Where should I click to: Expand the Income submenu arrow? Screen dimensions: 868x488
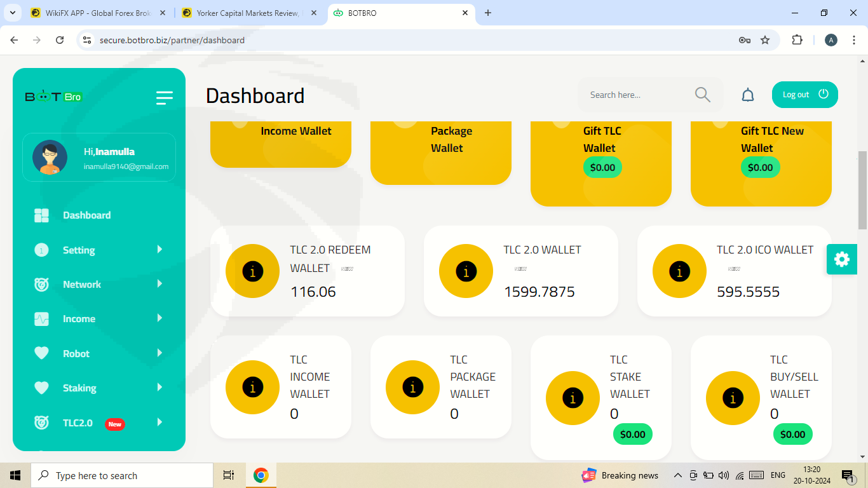160,318
